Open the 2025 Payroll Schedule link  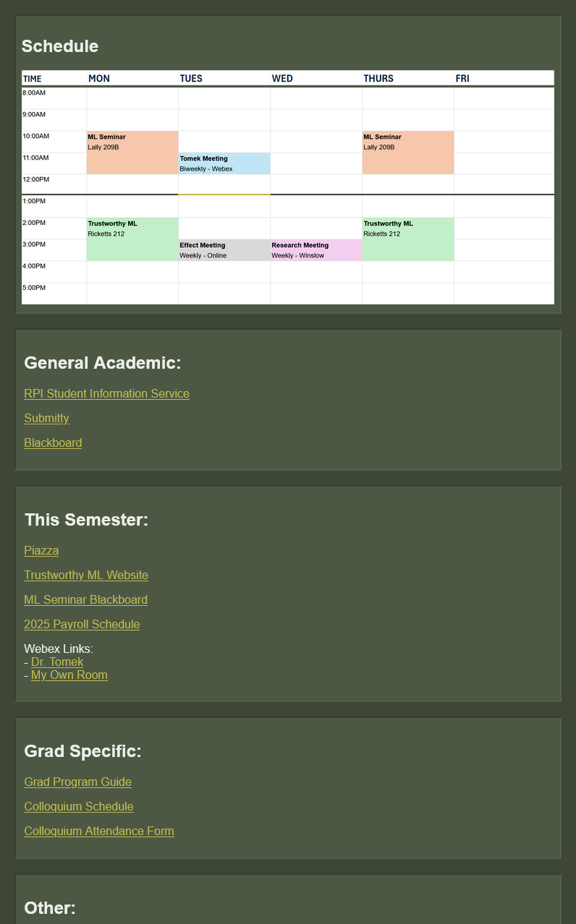pos(82,625)
